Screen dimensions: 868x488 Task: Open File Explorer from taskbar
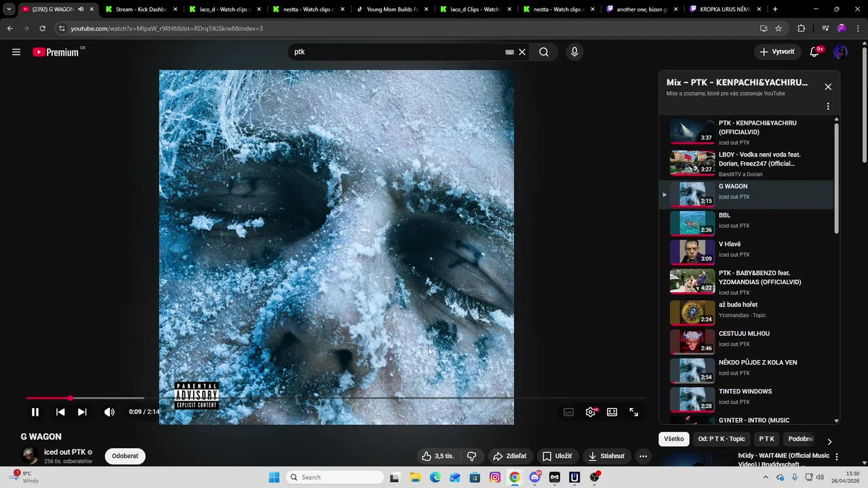(x=415, y=477)
